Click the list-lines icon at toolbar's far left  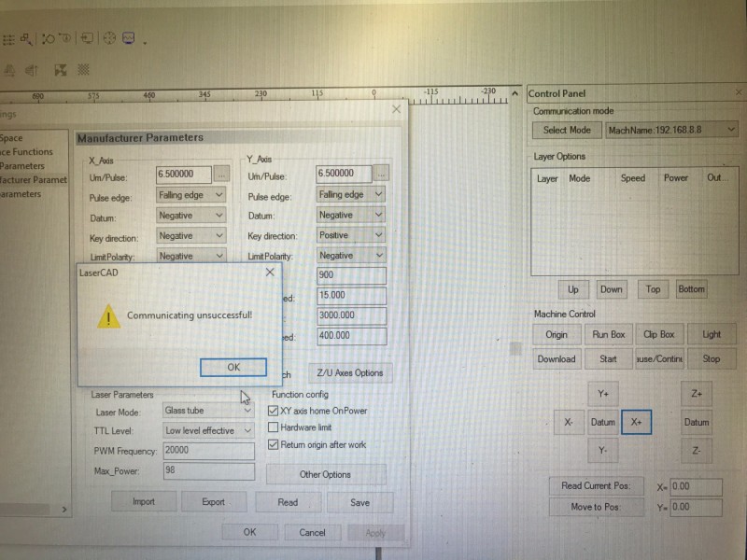[7, 39]
